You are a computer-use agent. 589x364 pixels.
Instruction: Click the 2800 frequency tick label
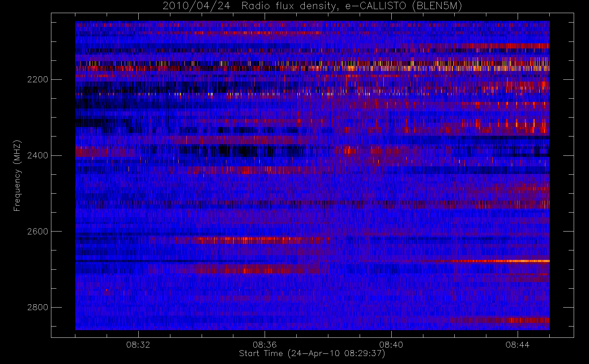(37, 307)
